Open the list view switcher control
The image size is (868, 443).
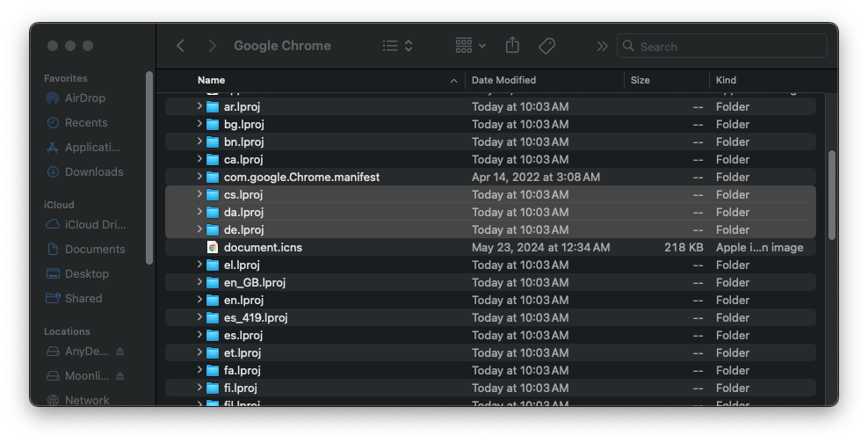click(397, 46)
